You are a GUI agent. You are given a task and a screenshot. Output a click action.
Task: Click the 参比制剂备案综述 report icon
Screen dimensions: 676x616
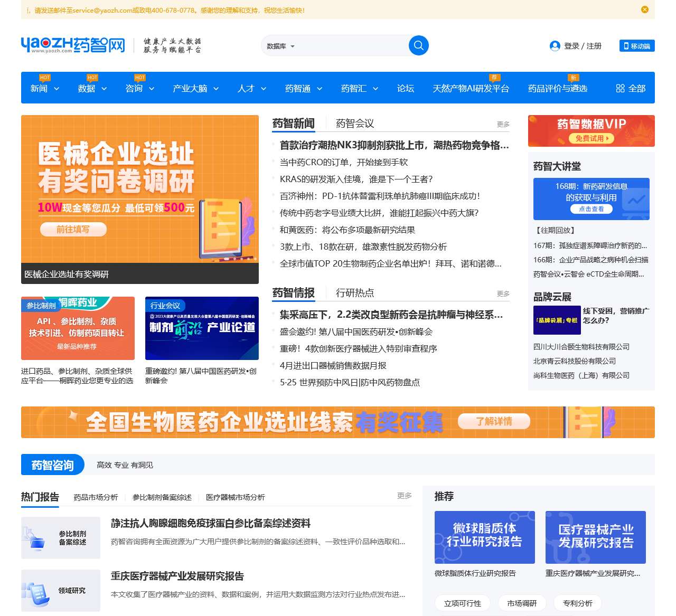61,538
